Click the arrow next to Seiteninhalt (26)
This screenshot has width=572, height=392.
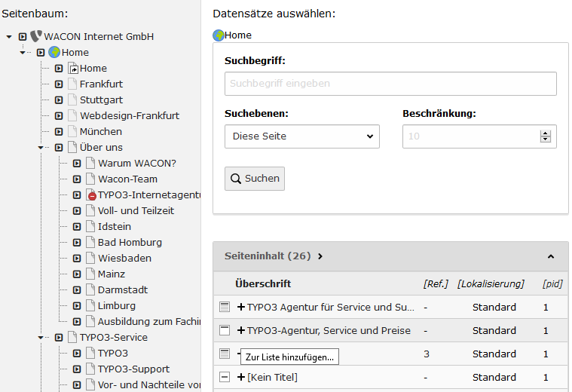[320, 256]
